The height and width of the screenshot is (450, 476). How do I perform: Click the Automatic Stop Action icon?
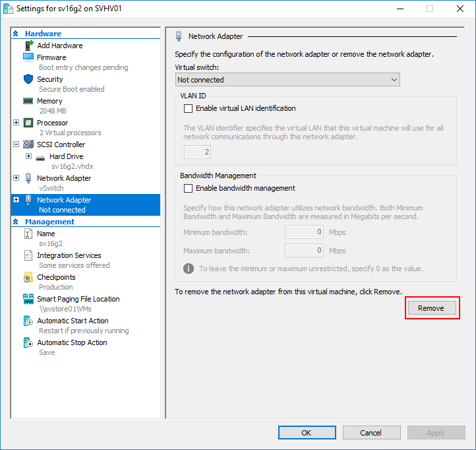28,342
